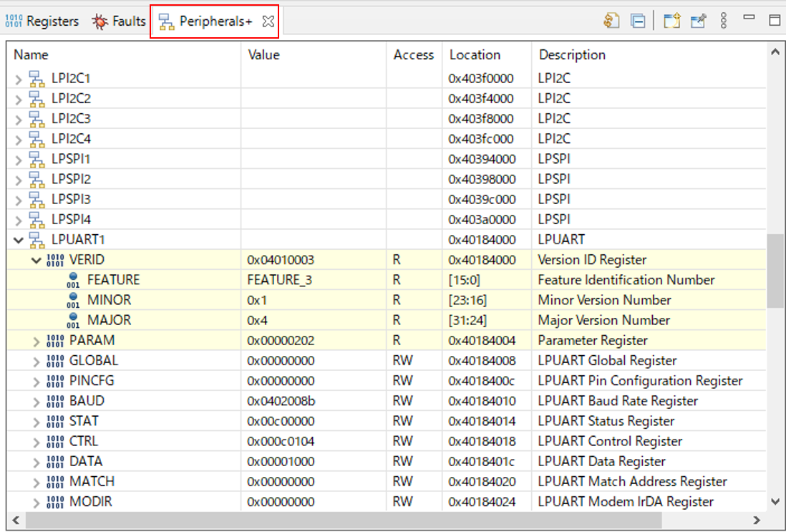Click the 'LPUART Baud Rate Register' description
Image resolution: width=786 pixels, height=532 pixels.
point(618,401)
